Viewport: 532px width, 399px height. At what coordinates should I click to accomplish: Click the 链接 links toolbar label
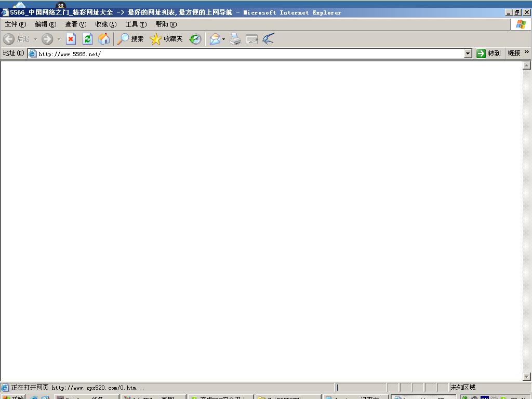(x=514, y=53)
